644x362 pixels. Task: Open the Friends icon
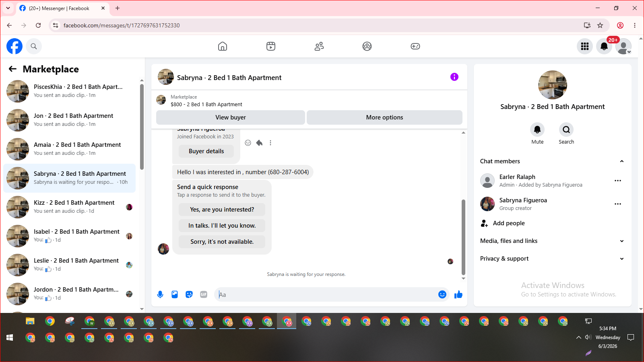coord(319,46)
